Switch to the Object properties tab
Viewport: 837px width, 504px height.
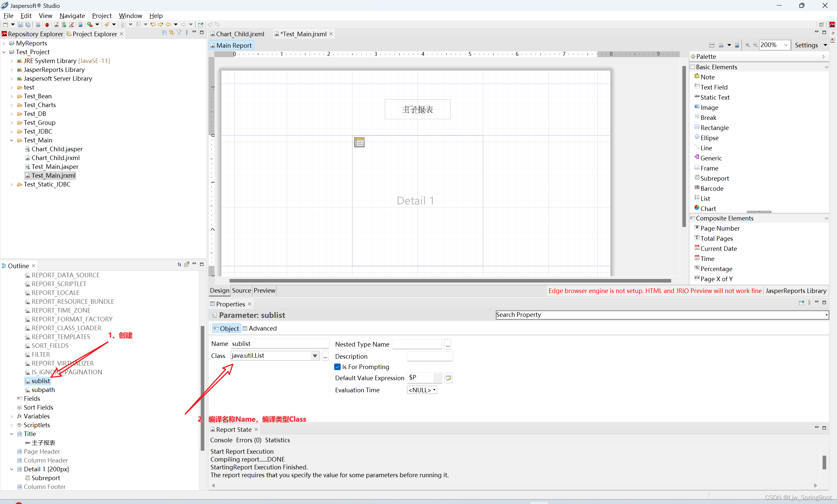pyautogui.click(x=226, y=328)
